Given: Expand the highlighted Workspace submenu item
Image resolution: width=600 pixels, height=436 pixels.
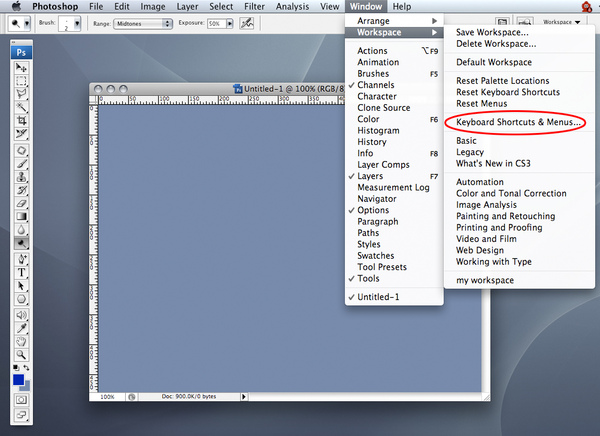Looking at the screenshot, I should (394, 32).
